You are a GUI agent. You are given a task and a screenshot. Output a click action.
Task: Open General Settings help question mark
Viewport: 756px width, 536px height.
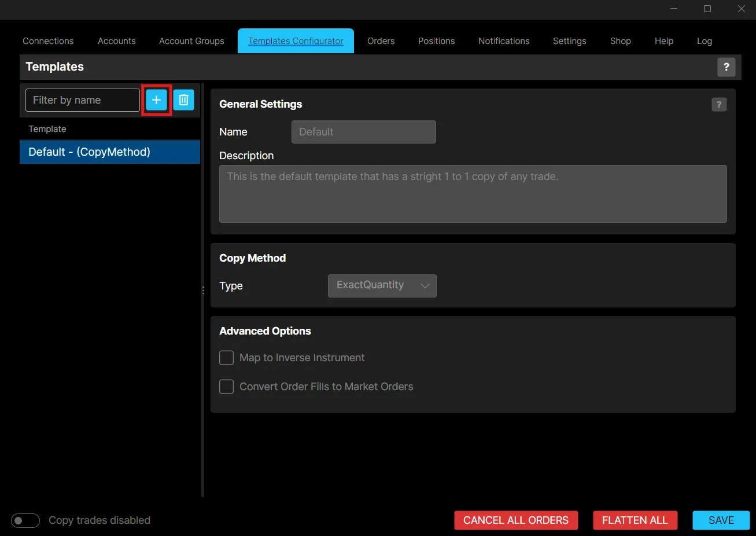coord(719,105)
